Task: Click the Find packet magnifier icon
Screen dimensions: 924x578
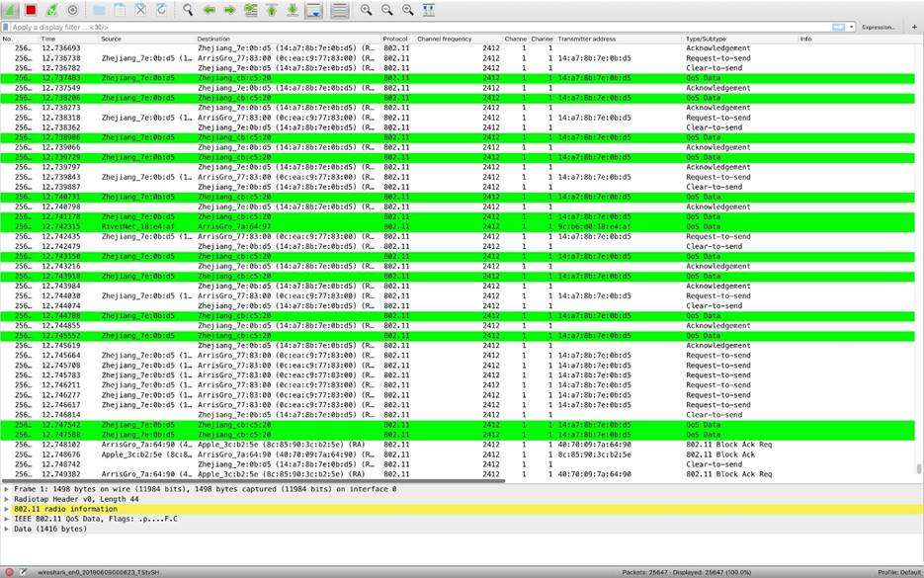Action: (x=188, y=10)
